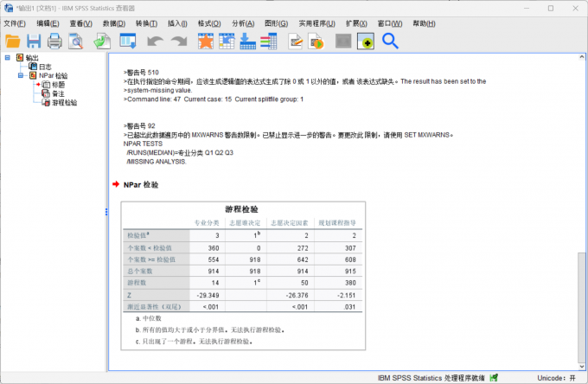Screen dimensions: 588x384
Task: Save the output with the disk icon
Action: pos(34,42)
